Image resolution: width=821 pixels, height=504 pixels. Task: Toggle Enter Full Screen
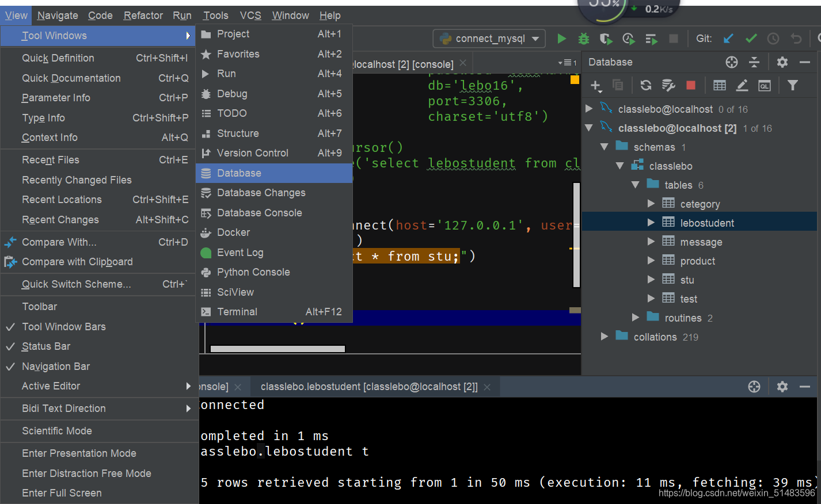[x=99, y=493]
